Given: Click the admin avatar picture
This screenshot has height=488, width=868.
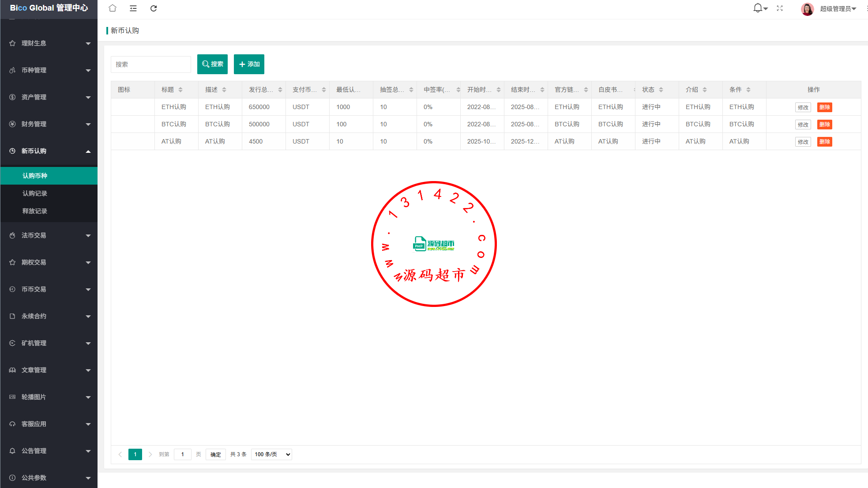Looking at the screenshot, I should pyautogui.click(x=807, y=9).
